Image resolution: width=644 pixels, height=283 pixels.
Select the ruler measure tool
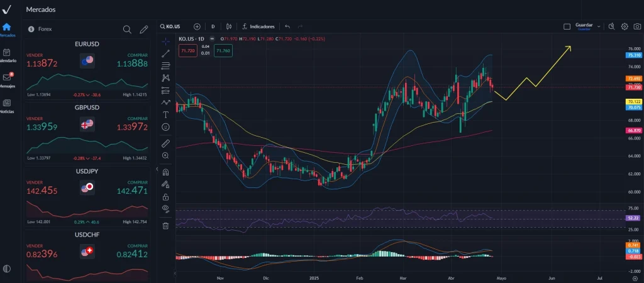[x=165, y=143]
